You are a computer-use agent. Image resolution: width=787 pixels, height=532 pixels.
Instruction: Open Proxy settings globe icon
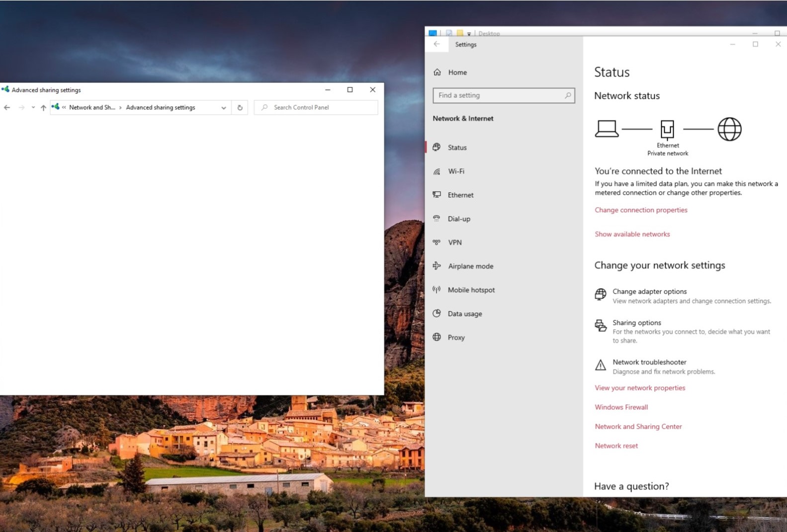coord(437,337)
